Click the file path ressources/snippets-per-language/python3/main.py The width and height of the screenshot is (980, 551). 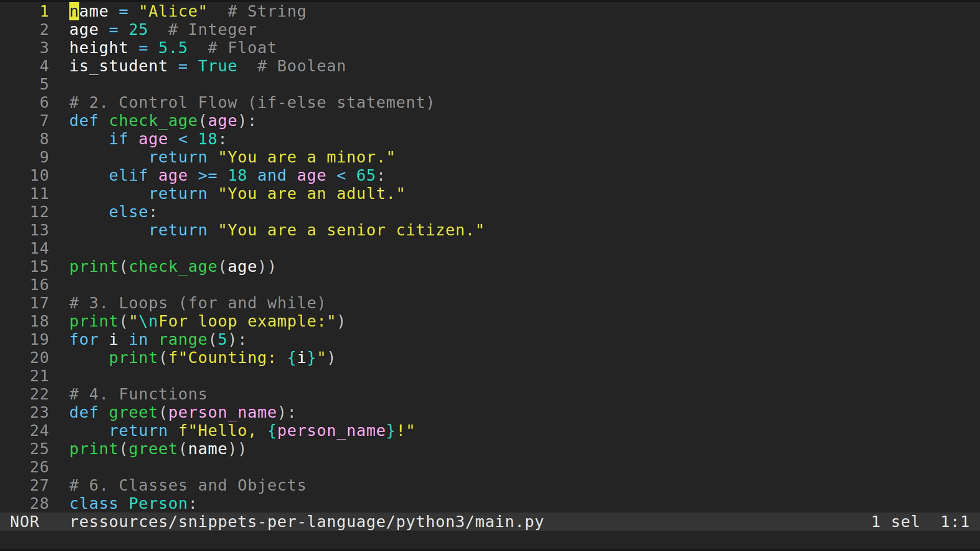tap(306, 521)
